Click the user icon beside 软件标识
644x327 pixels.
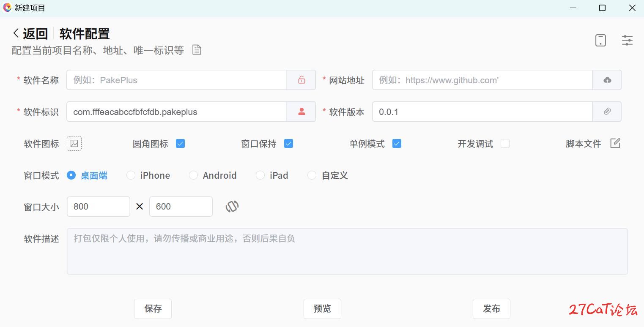pos(301,112)
